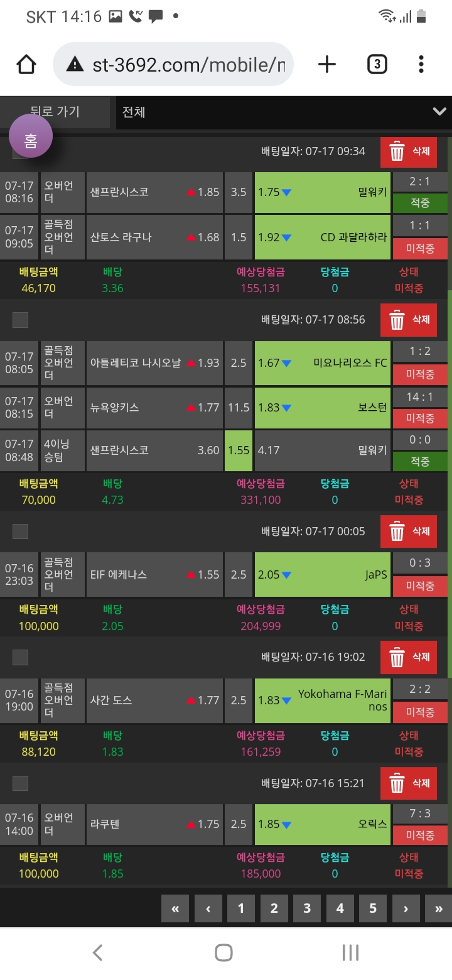Delete the bet placed 07-17 00:05
This screenshot has height=980, width=452.
pos(408,531)
